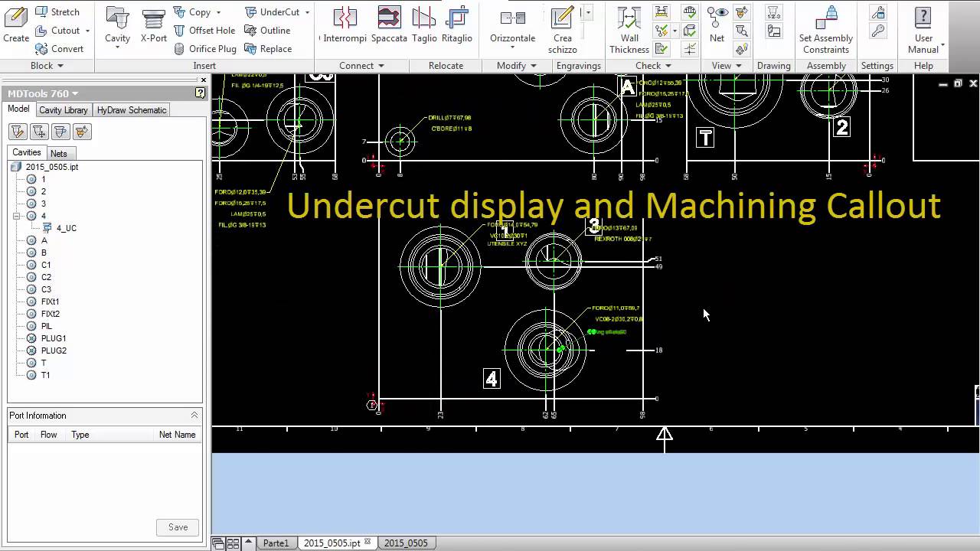Screen dimensions: 980x551
Task: Open the MDTools 760 dropdown
Action: tap(75, 94)
